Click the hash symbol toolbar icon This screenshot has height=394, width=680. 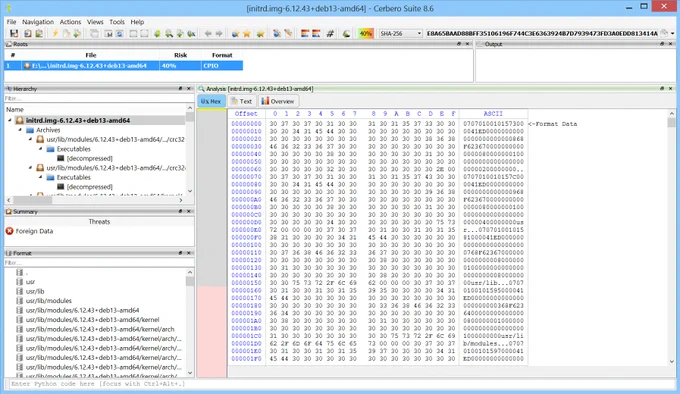330,33
